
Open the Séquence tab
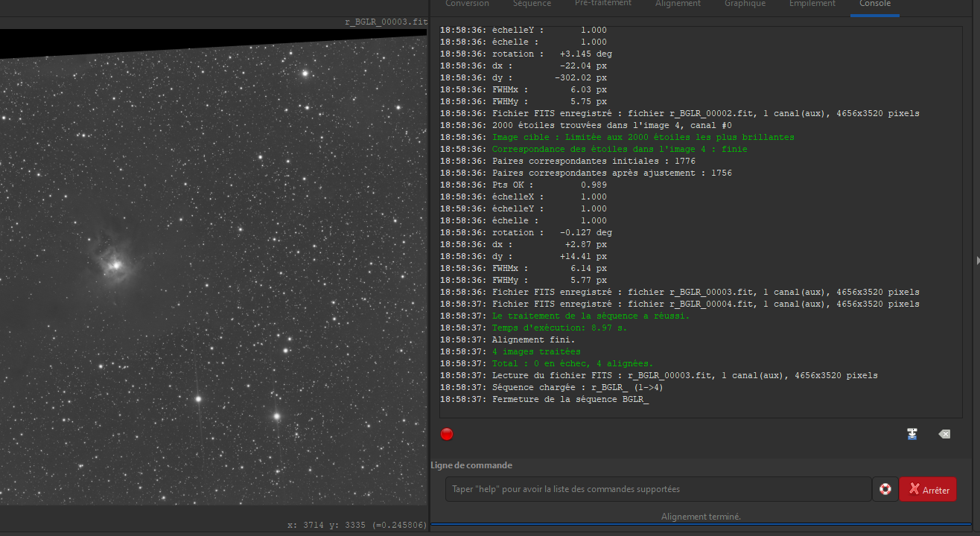pos(532,4)
